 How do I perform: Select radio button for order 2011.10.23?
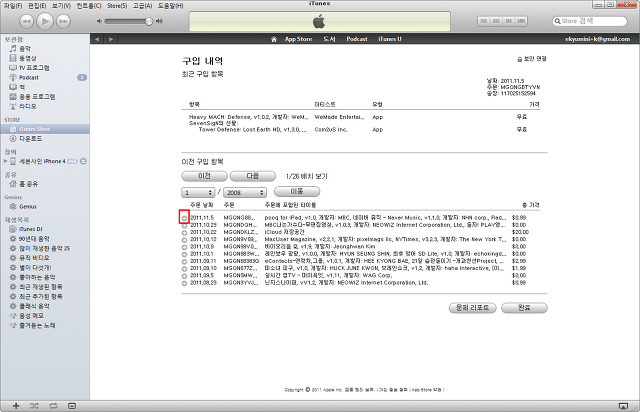pos(184,225)
